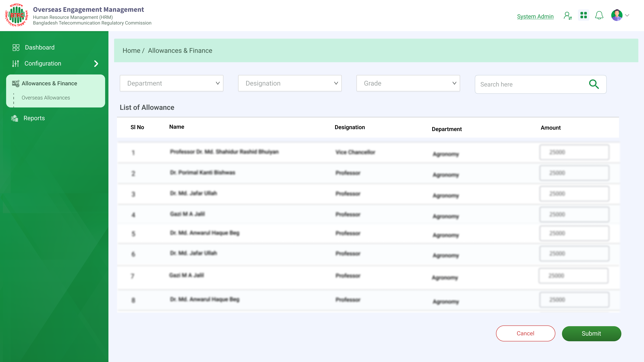Open the Reports menu item
Image resolution: width=644 pixels, height=362 pixels.
pos(34,118)
